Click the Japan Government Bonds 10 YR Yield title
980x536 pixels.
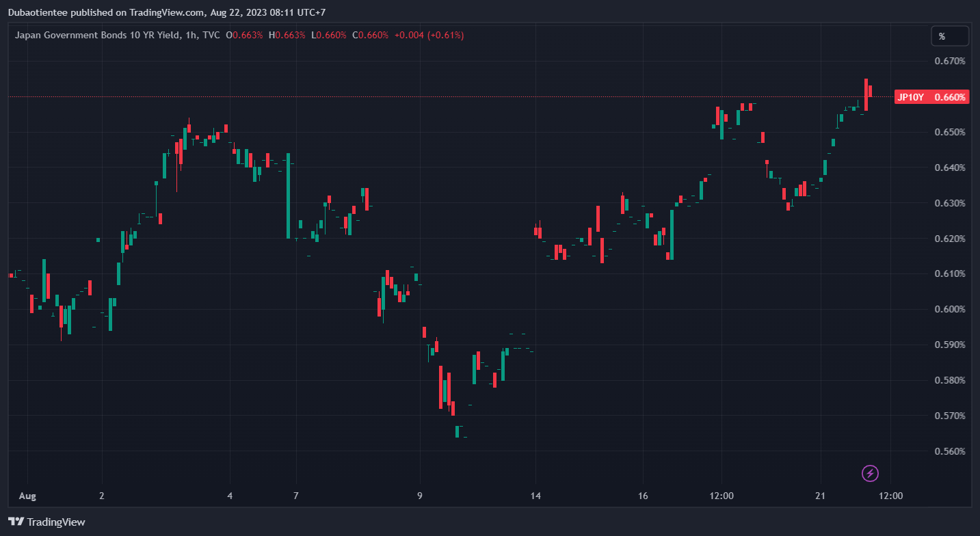point(97,35)
